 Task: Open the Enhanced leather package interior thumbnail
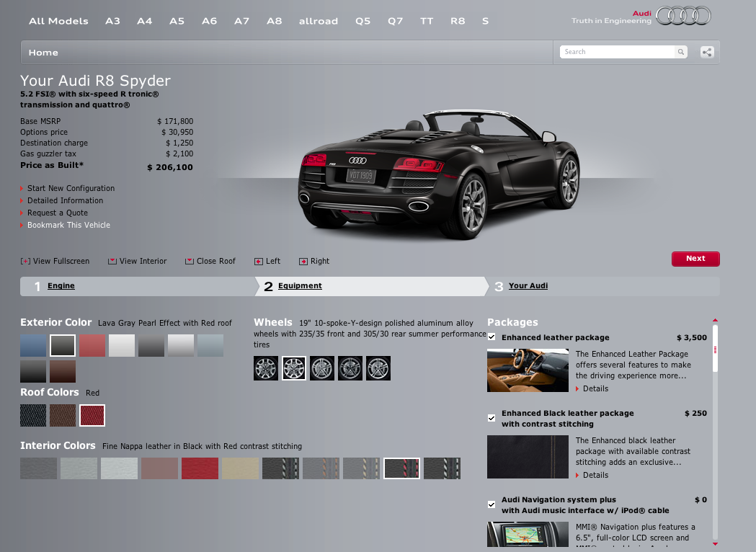pyautogui.click(x=528, y=370)
